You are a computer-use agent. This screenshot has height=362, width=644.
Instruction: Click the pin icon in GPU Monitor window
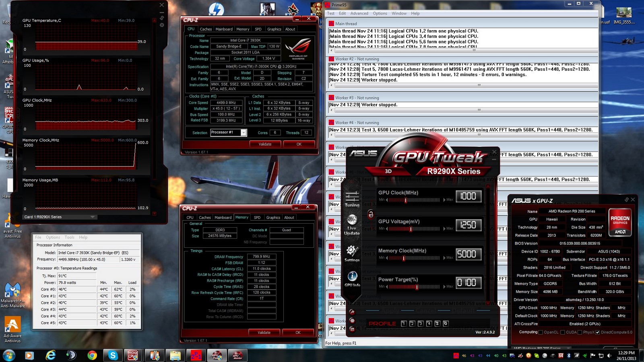click(x=162, y=18)
